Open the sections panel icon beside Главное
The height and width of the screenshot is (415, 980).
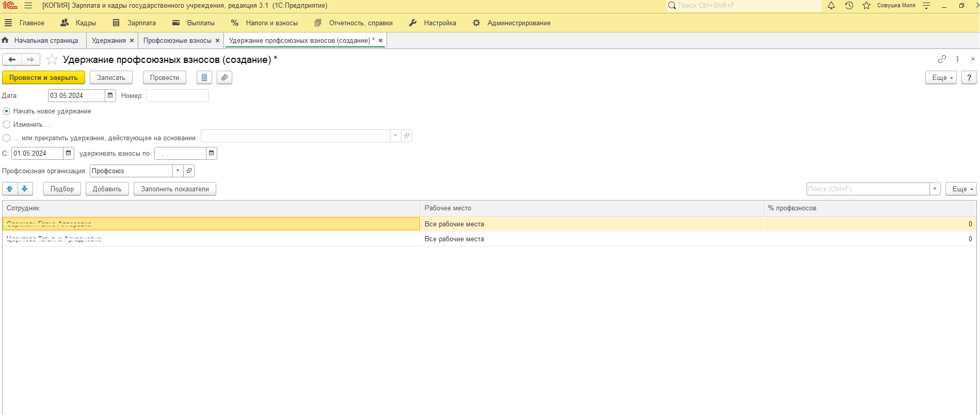coord(8,23)
